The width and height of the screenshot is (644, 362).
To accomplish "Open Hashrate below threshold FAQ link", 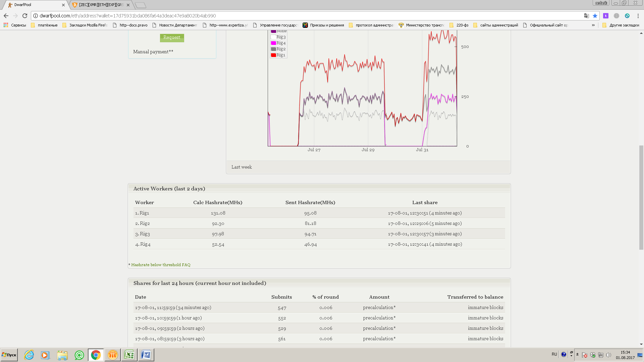I will (161, 265).
